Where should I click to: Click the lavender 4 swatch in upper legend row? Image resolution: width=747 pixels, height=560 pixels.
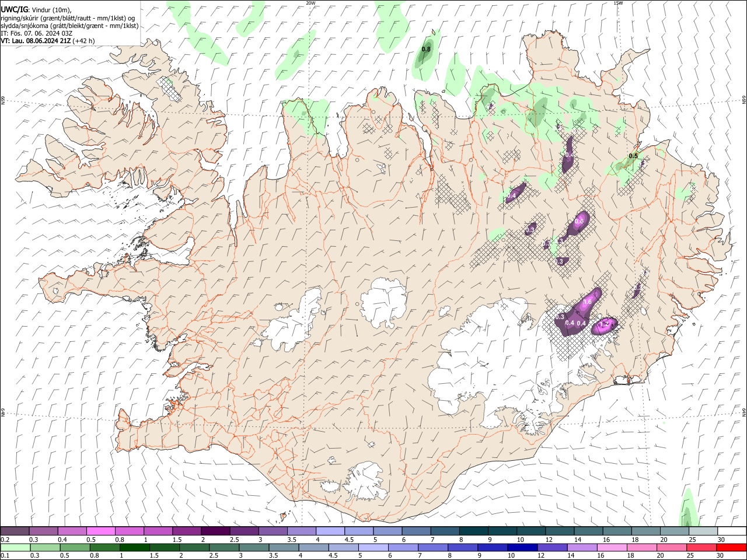coord(329,531)
